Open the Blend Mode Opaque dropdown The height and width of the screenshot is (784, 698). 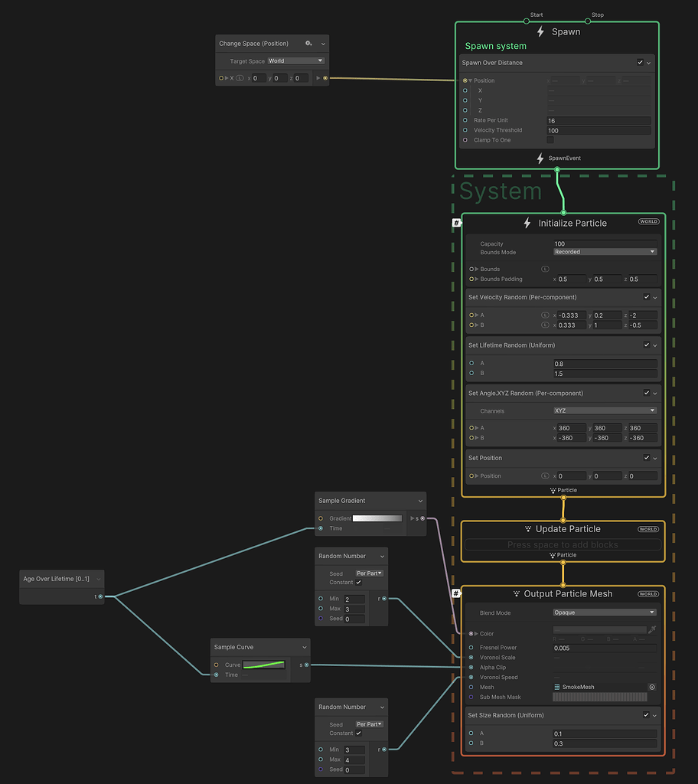tap(605, 612)
